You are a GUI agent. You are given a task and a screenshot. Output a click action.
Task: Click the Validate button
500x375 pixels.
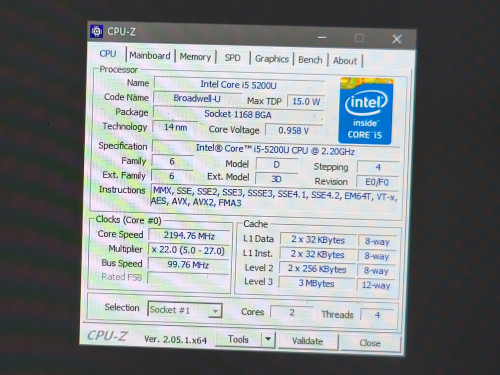pos(307,341)
